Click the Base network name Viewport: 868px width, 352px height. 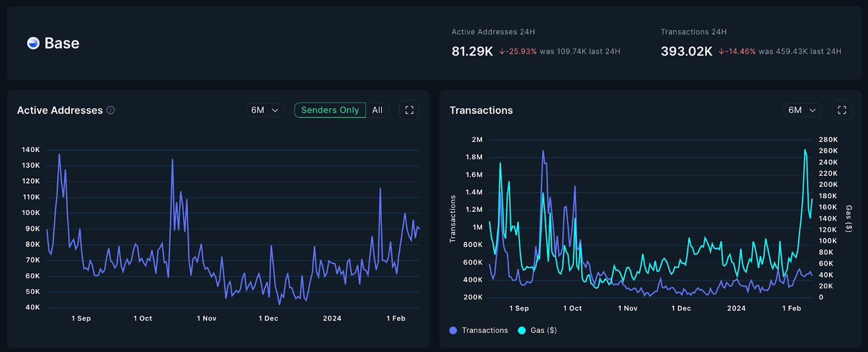pyautogui.click(x=62, y=43)
